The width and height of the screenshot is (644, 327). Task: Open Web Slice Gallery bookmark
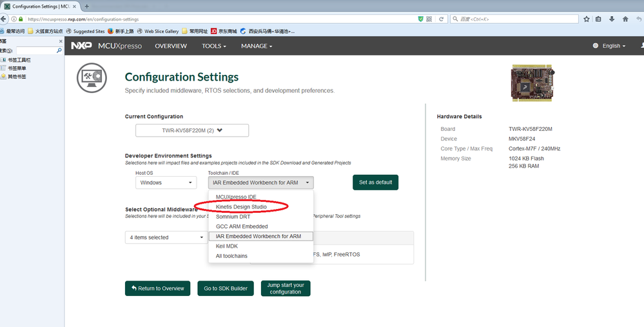tap(158, 31)
